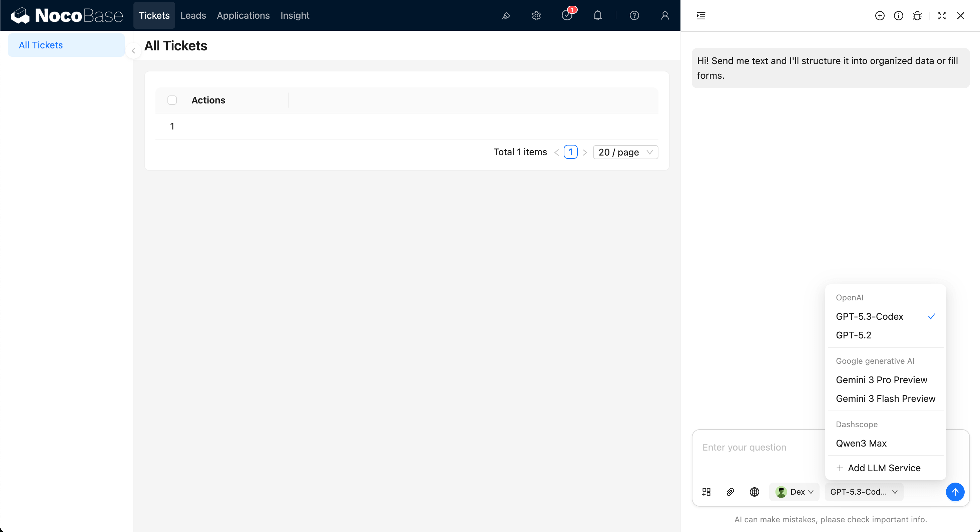Click the debug bug icon in chat panel

(917, 16)
